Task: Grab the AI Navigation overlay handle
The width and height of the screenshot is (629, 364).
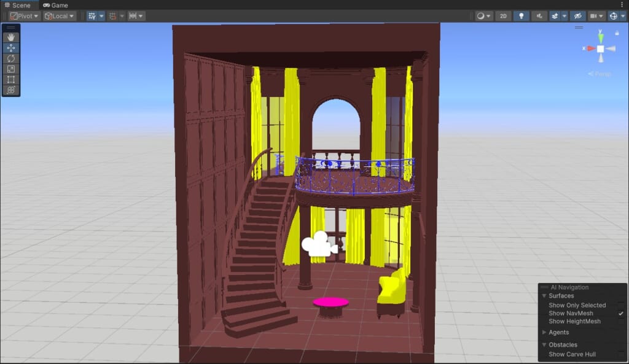Action: 544,287
